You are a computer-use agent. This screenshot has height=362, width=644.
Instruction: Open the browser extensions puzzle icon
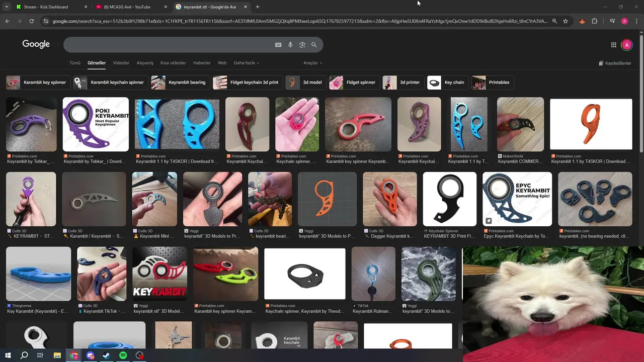coord(595,21)
